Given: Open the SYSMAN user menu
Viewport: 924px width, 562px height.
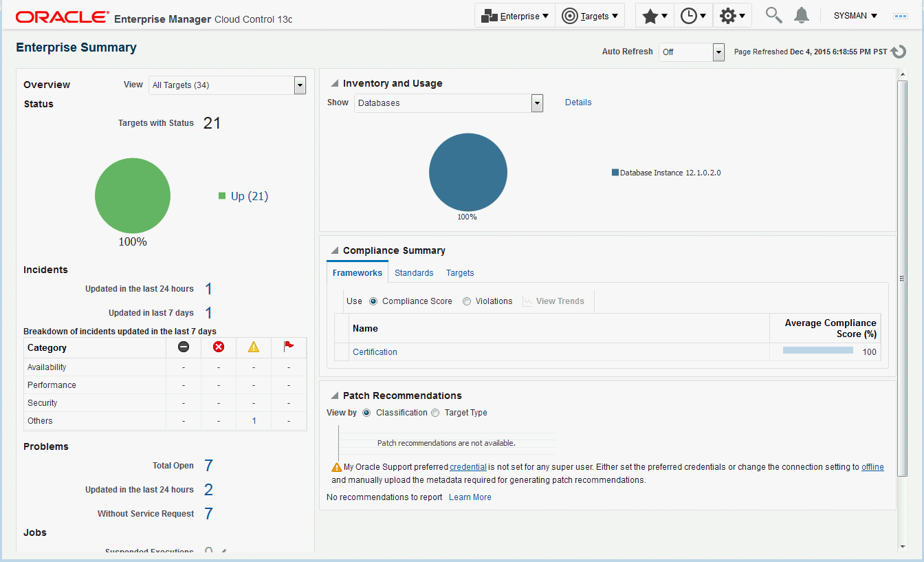Looking at the screenshot, I should tap(855, 16).
